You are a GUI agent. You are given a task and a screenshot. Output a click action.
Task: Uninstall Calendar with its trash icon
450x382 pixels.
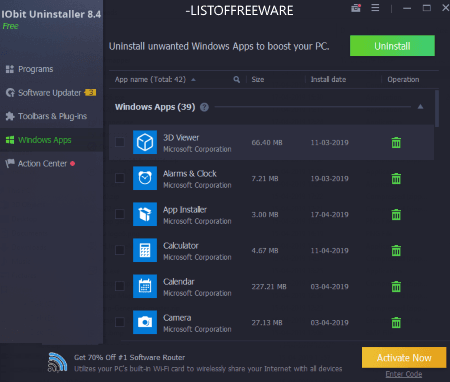(x=396, y=287)
